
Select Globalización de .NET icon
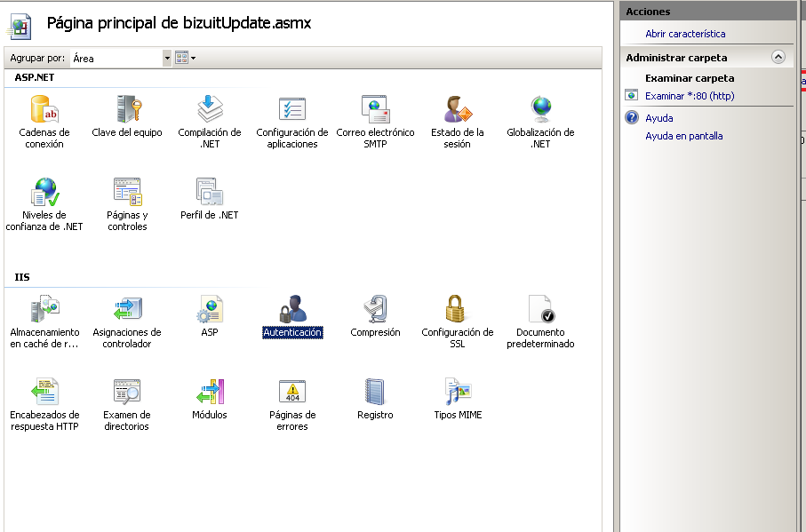(x=541, y=109)
